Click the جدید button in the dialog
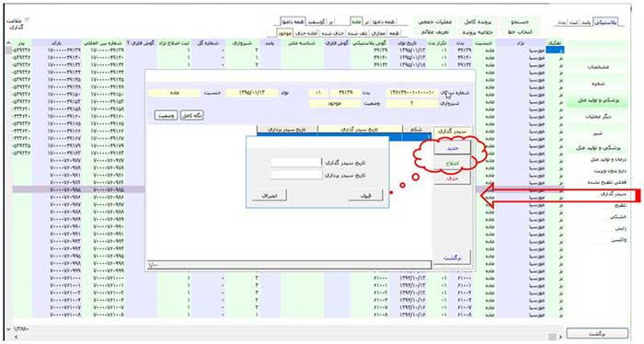644x344 pixels. [453, 148]
